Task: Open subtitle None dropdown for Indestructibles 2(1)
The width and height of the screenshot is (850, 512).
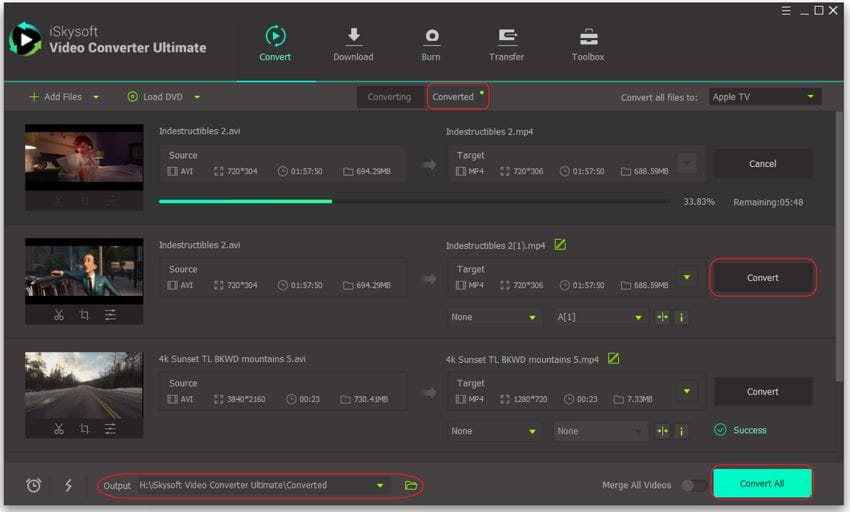Action: pos(493,317)
